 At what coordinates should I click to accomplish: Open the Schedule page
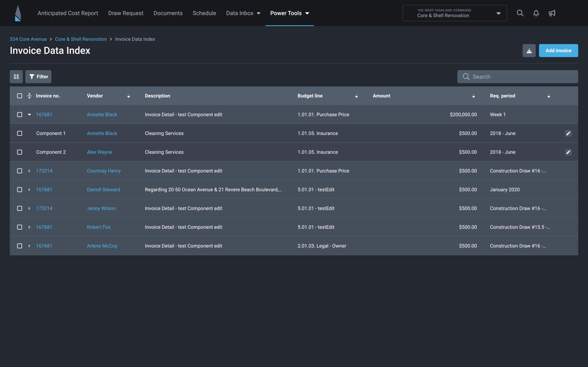point(204,13)
